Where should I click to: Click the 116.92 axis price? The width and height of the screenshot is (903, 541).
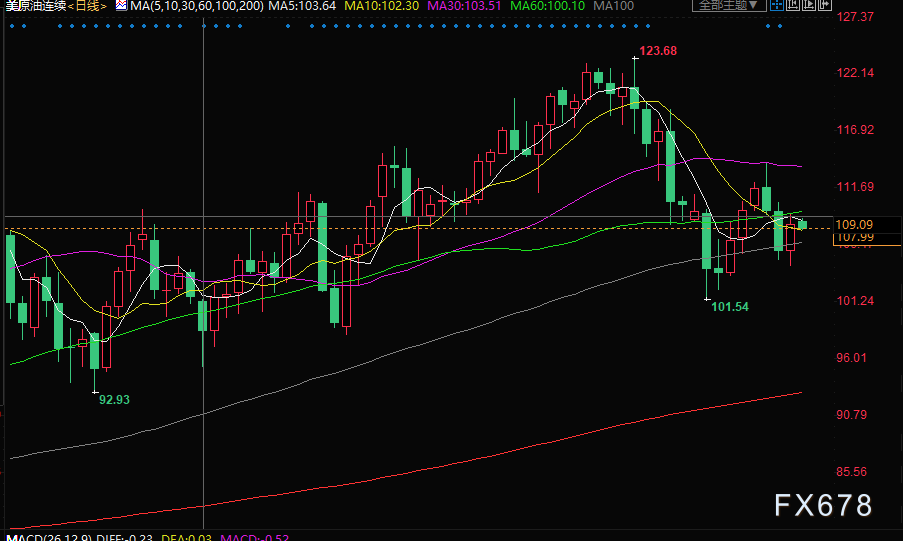(855, 130)
